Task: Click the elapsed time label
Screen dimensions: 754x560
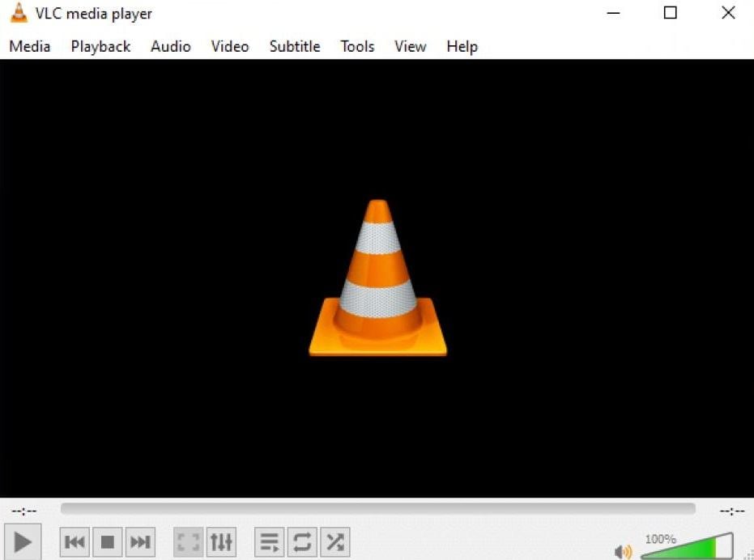Action: (x=24, y=511)
